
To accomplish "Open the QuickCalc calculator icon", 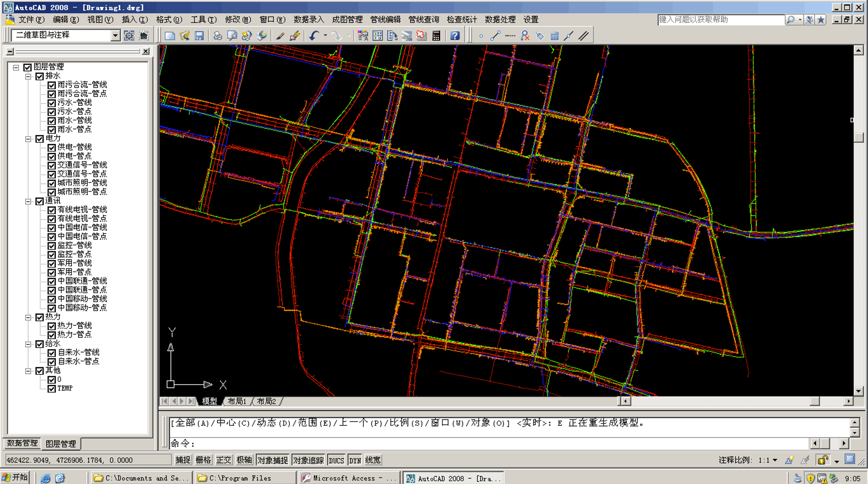I will [436, 36].
